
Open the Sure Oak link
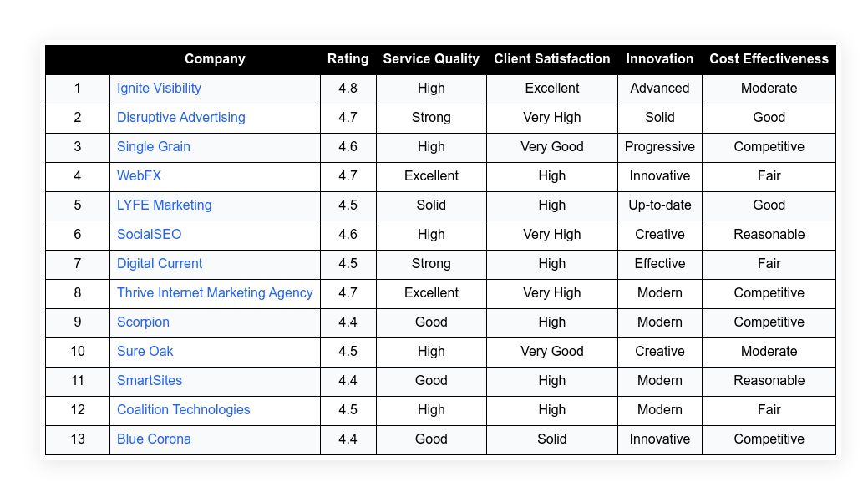[x=145, y=352]
